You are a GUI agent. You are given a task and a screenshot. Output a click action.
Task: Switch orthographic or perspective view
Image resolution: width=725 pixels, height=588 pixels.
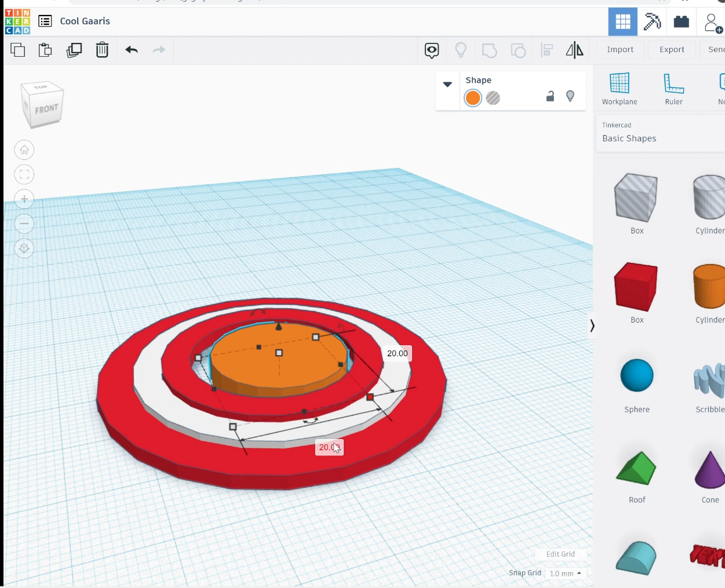click(x=24, y=249)
